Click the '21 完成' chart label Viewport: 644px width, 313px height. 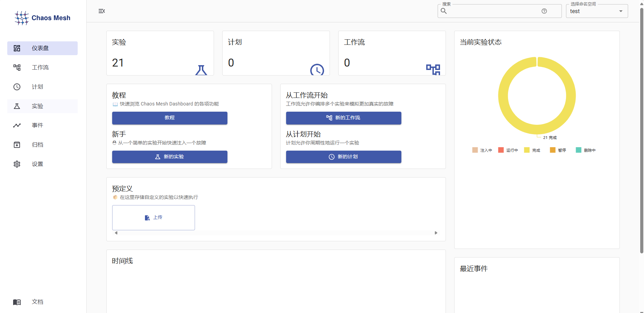[550, 138]
